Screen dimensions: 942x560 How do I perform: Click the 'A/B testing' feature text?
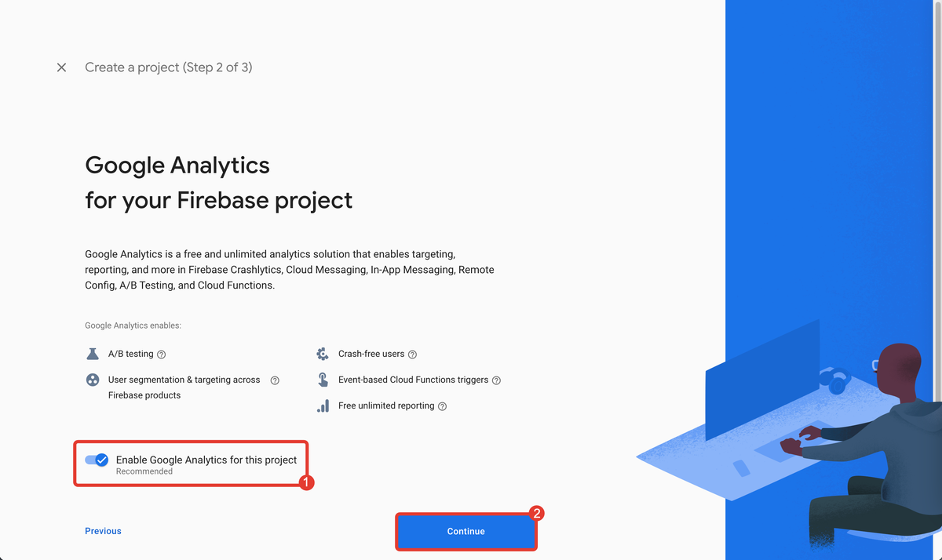point(130,354)
